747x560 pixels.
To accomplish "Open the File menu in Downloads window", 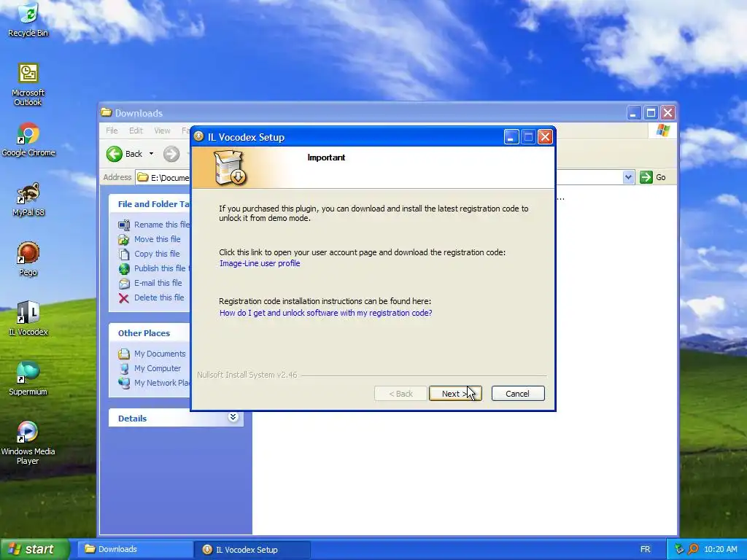I will 112,131.
